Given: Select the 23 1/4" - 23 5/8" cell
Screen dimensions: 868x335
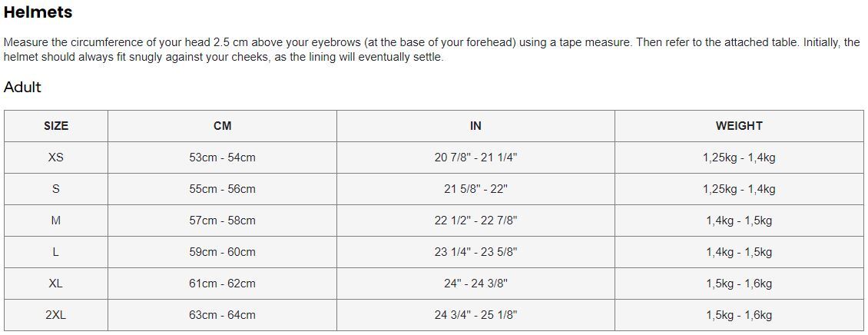Looking at the screenshot, I should click(x=475, y=252).
